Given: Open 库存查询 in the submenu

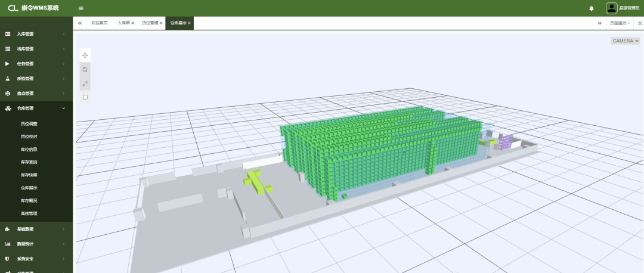Looking at the screenshot, I should (29, 162).
